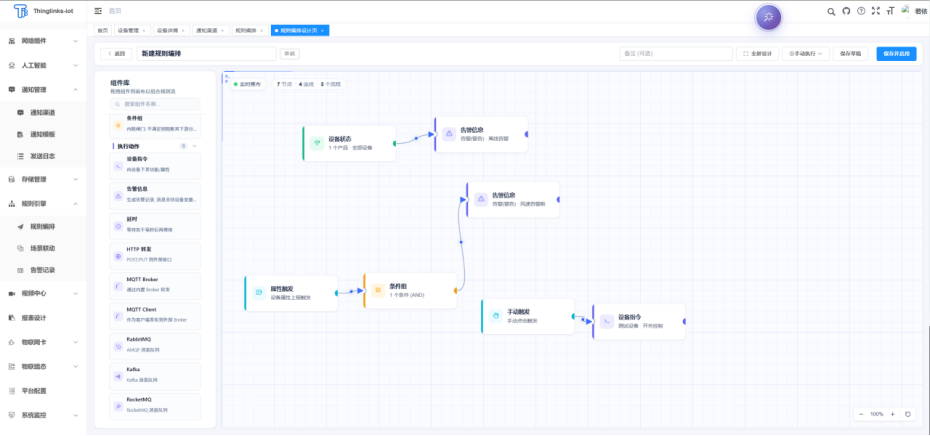Expand the 网络组件 sidebar menu
This screenshot has width=930, height=436.
coord(43,41)
